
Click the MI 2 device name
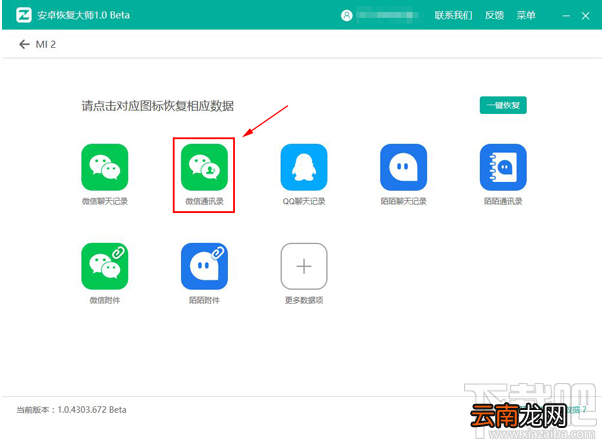[x=45, y=44]
